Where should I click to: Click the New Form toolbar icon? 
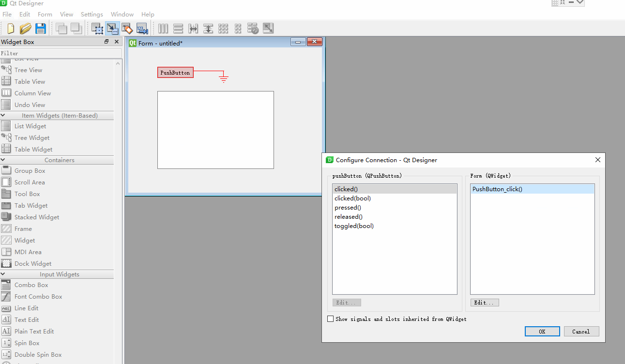(x=10, y=29)
